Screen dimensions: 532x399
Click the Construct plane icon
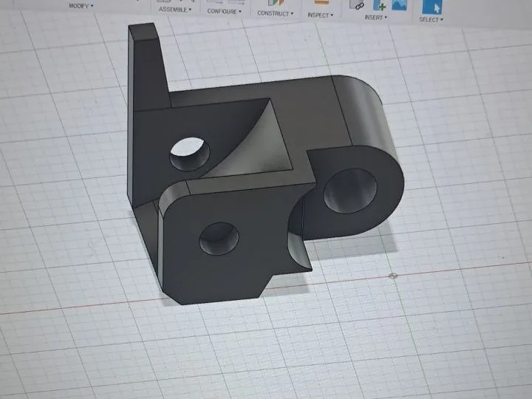tap(276, 3)
